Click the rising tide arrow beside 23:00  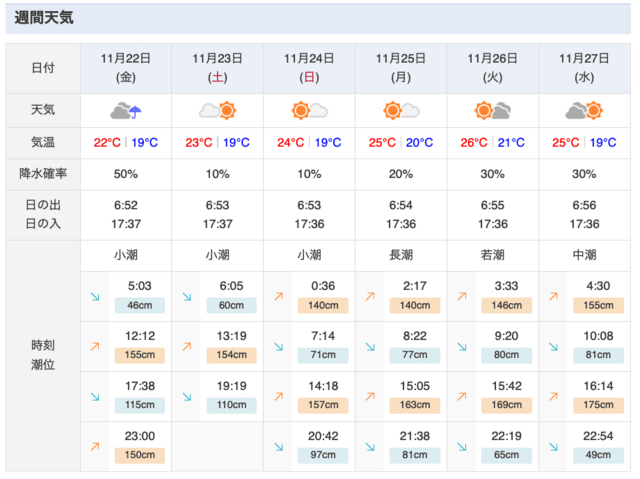coord(95,447)
